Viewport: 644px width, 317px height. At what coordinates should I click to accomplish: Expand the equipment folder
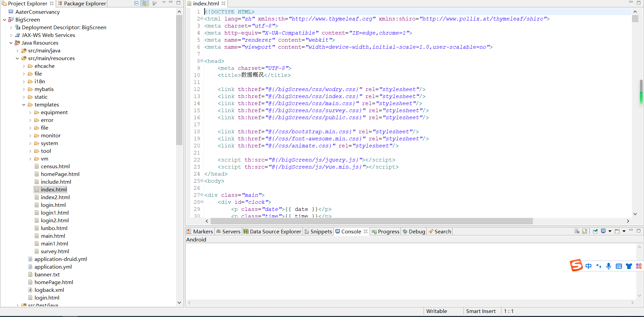click(30, 112)
